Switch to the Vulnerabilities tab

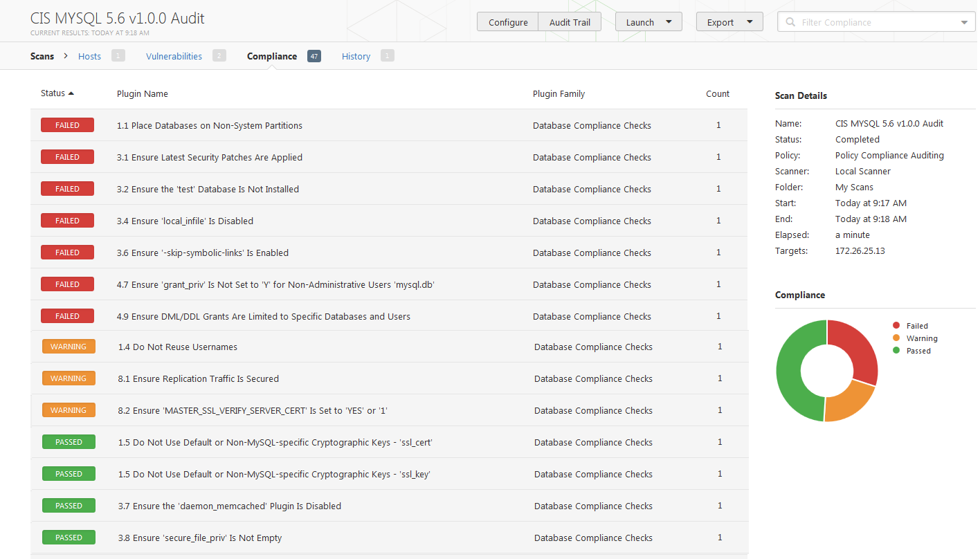point(174,56)
